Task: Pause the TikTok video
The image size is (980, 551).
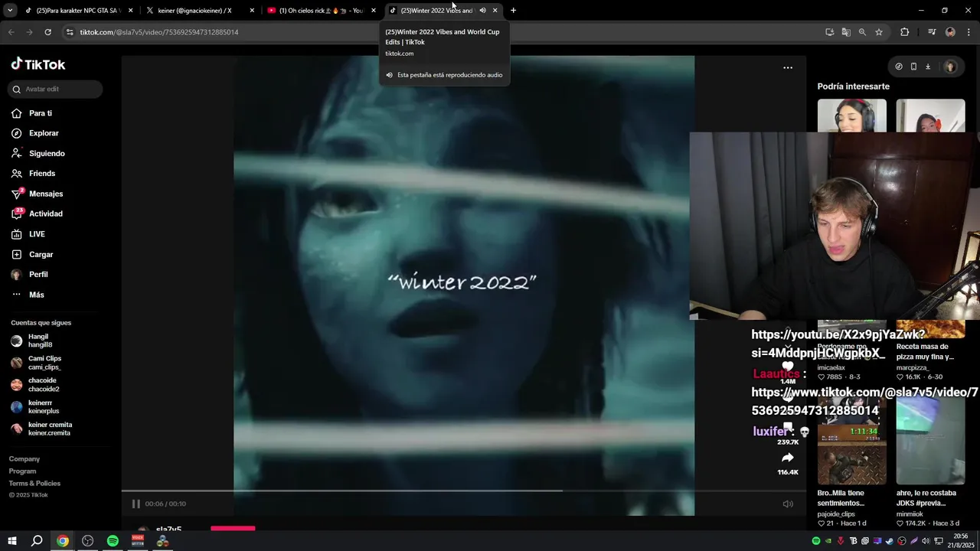Action: pyautogui.click(x=136, y=504)
